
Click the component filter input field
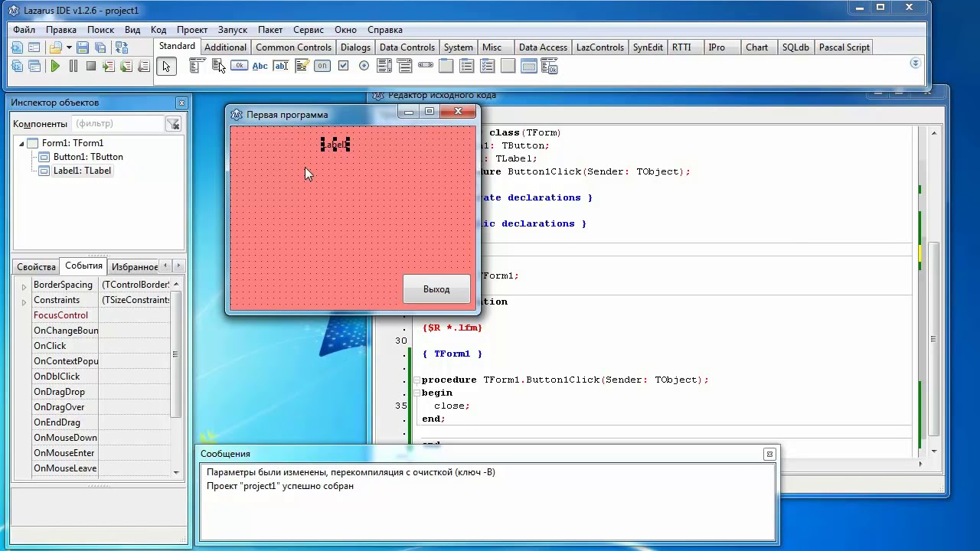tap(118, 124)
